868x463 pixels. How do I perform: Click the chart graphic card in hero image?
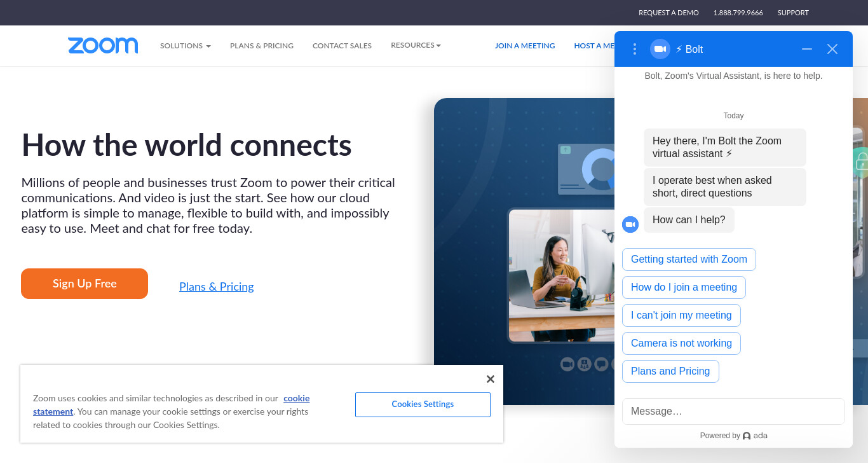(586, 169)
